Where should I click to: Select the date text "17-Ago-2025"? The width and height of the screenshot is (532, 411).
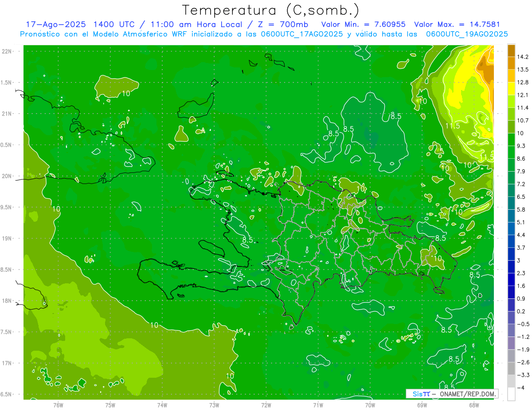coord(55,24)
